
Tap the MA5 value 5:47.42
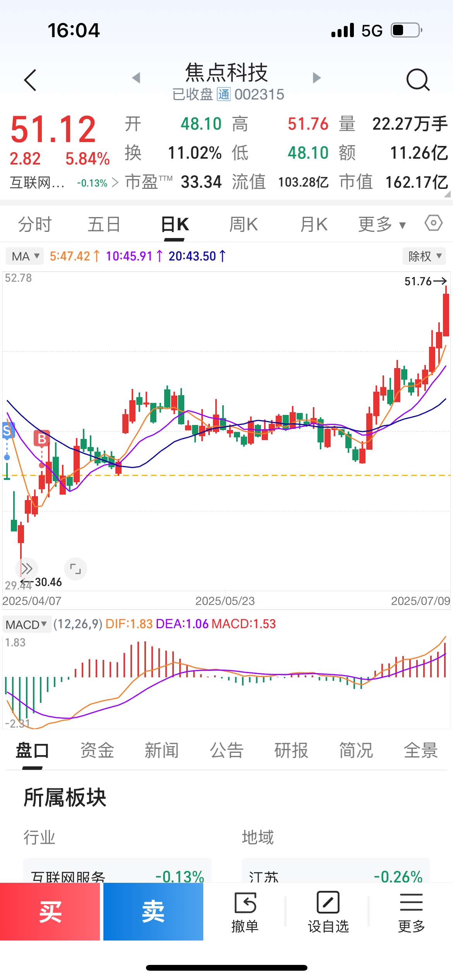[x=70, y=256]
